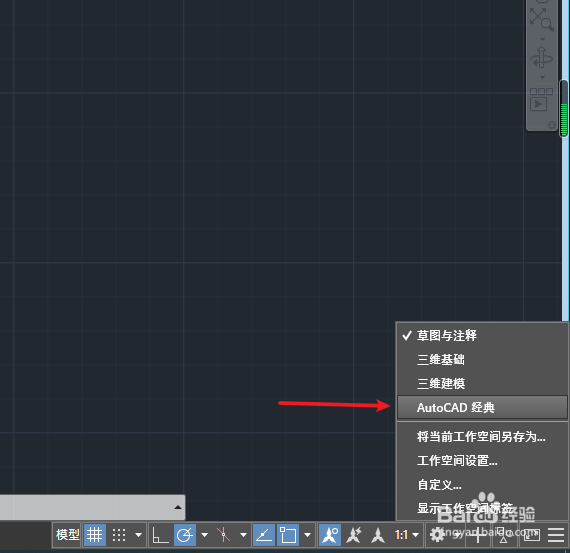Toggle auto-add annotation scales icon
The image size is (570, 553).
(x=354, y=535)
